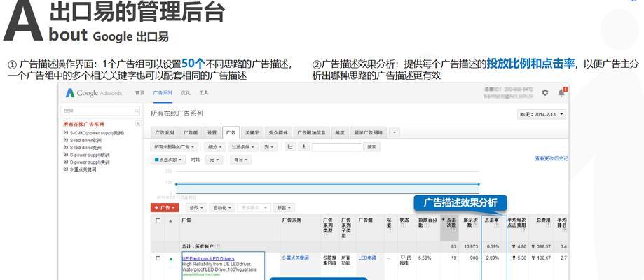Switch to the 关键字 tab

252,132
